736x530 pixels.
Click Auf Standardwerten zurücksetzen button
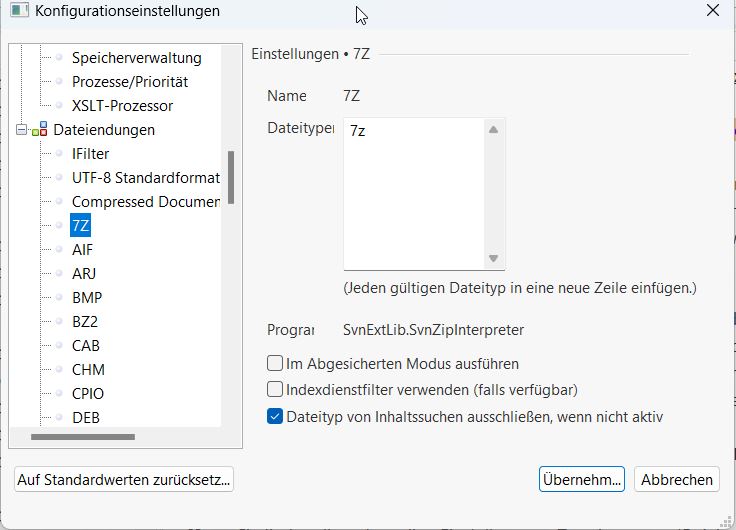click(x=125, y=480)
